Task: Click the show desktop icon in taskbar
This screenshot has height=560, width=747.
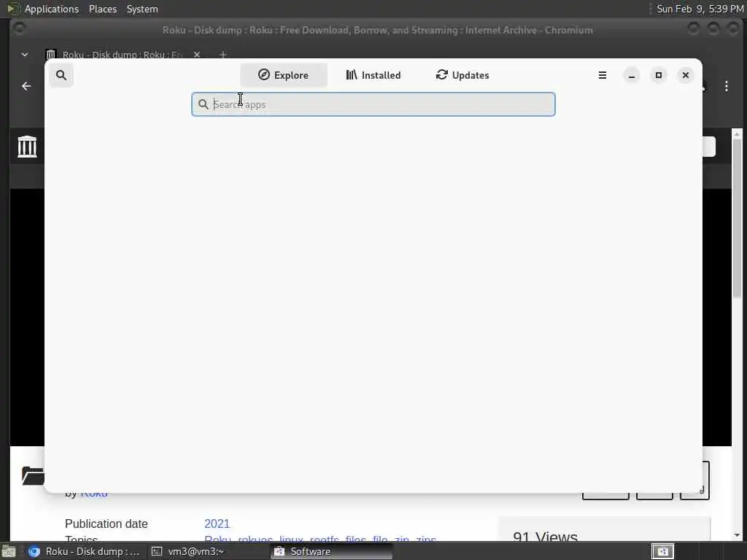Action: pyautogui.click(x=9, y=552)
